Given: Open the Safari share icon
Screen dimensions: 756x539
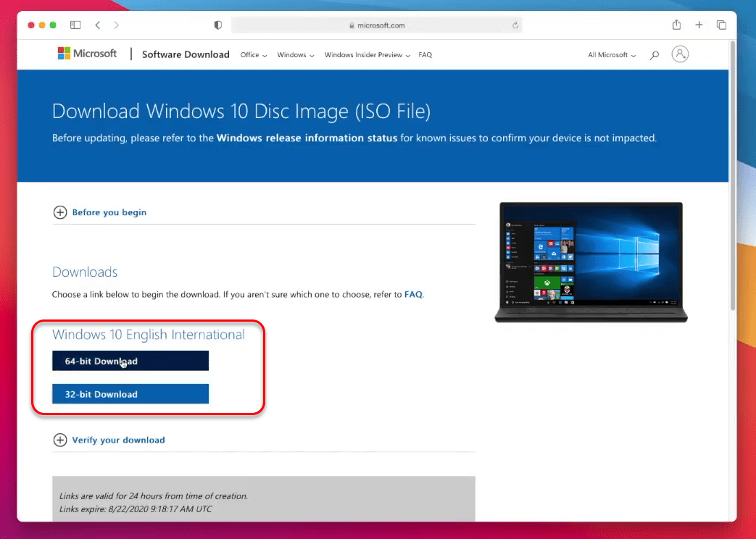Looking at the screenshot, I should [x=676, y=25].
